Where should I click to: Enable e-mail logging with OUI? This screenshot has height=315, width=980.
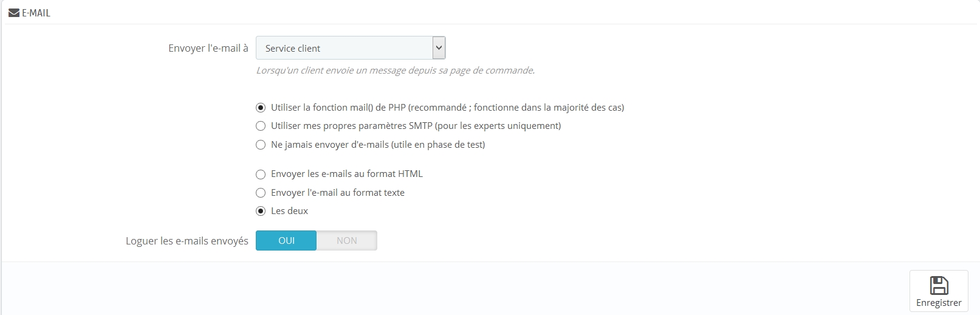click(286, 241)
